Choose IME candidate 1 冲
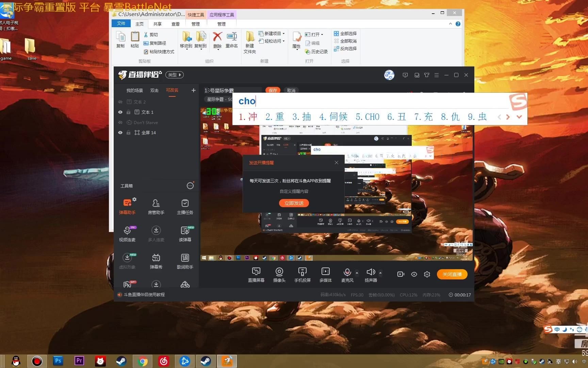The width and height of the screenshot is (588, 368). pos(248,117)
